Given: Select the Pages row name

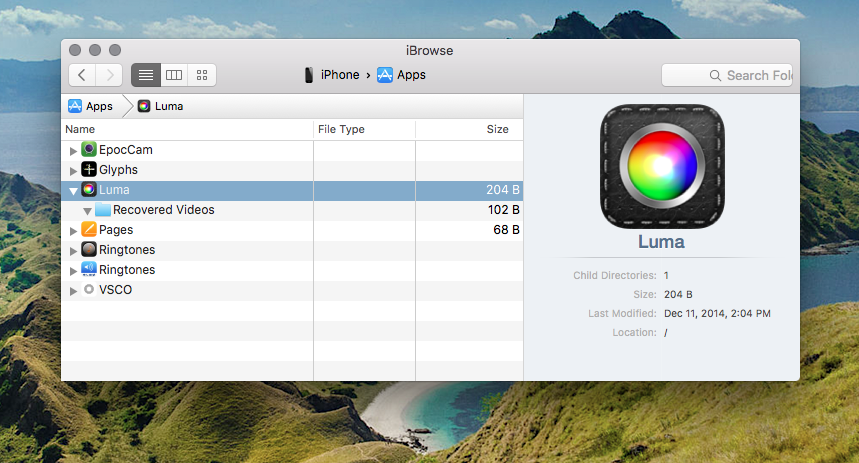Looking at the screenshot, I should click(116, 230).
